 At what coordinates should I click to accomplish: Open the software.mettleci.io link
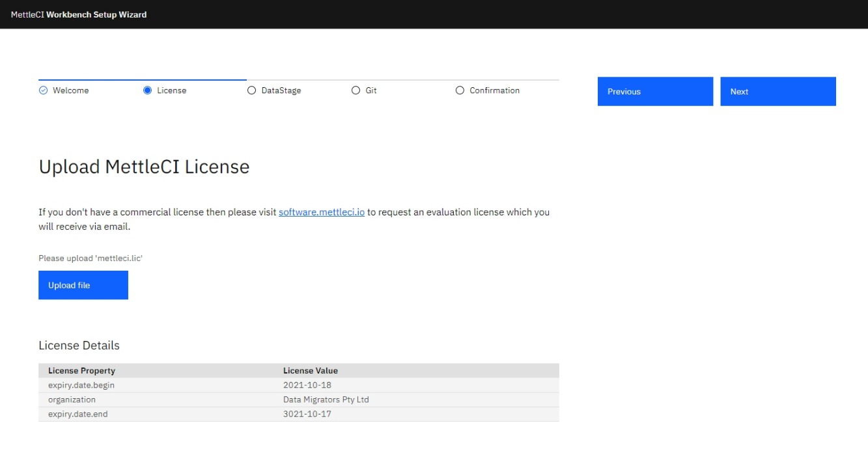pyautogui.click(x=322, y=211)
